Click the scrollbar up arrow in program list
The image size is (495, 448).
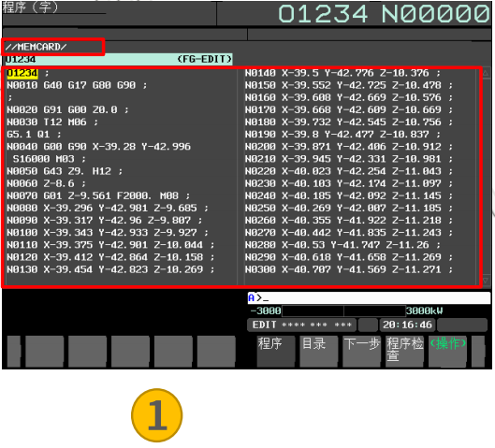pos(486,74)
